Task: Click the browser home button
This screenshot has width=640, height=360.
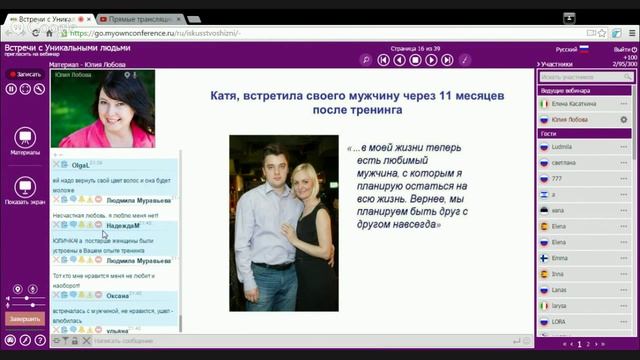Action: (49, 33)
